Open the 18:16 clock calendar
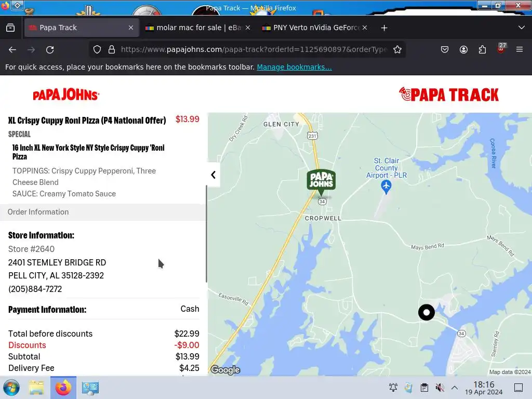532x399 pixels. (x=484, y=388)
